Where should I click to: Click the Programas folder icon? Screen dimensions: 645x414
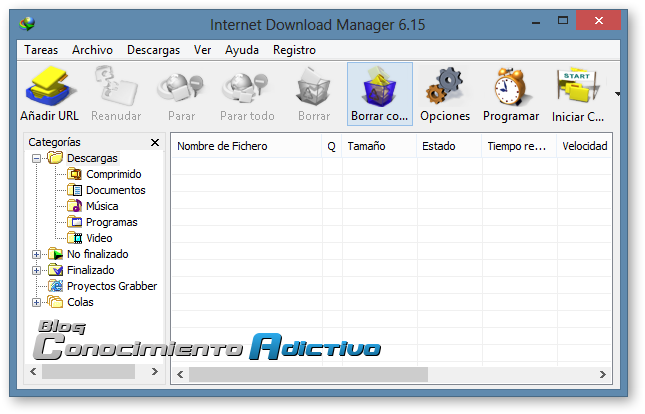pos(74,222)
